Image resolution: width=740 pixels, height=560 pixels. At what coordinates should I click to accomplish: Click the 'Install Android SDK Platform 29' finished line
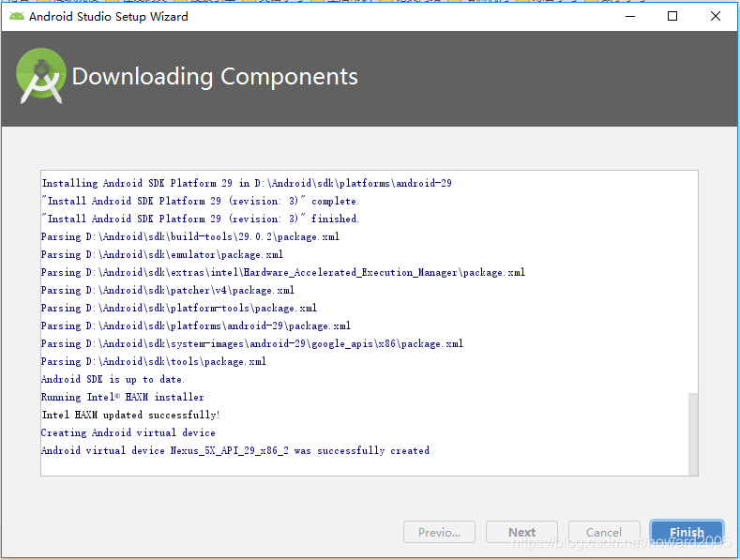click(201, 219)
